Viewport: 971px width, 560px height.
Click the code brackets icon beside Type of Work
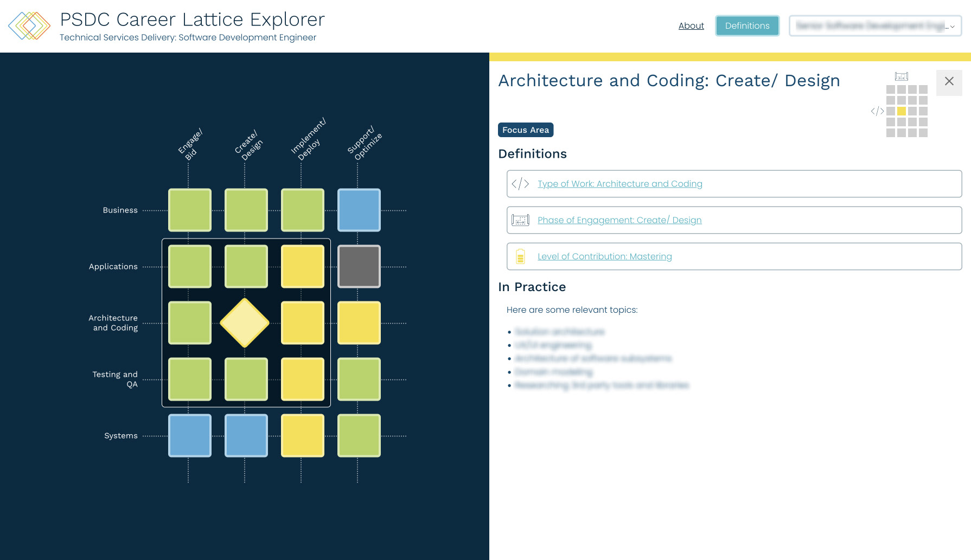coord(520,184)
